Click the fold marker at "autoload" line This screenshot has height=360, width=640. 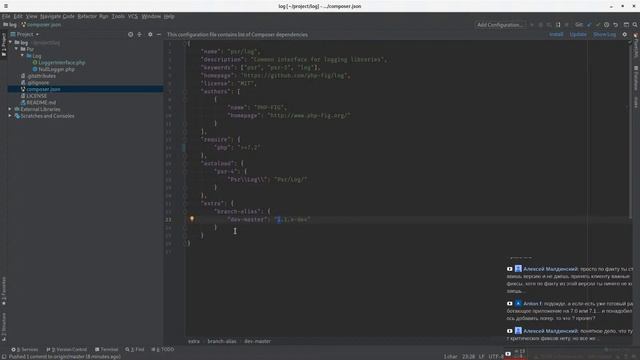pyautogui.click(x=185, y=163)
